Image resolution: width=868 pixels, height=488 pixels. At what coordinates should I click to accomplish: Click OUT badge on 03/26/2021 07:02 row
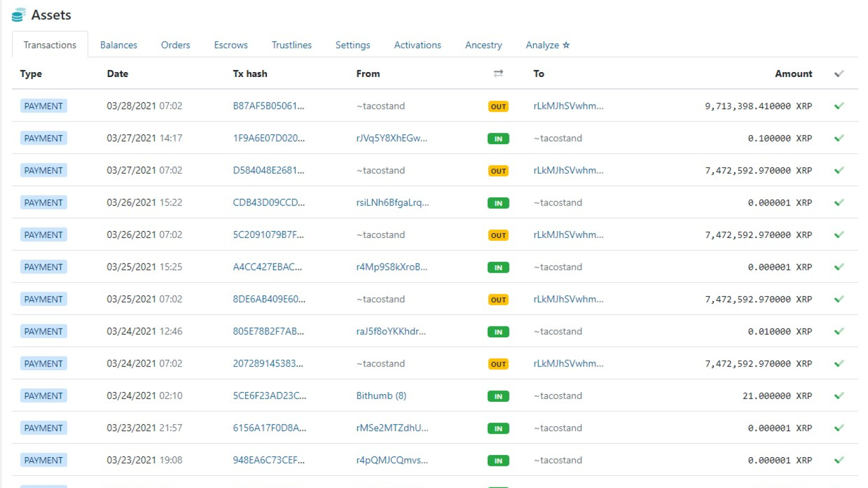pyautogui.click(x=498, y=235)
